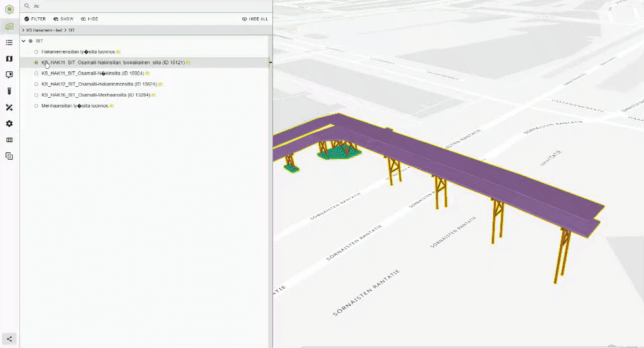Click the large green foundation under the bridge
This screenshot has height=348, width=644.
339,152
